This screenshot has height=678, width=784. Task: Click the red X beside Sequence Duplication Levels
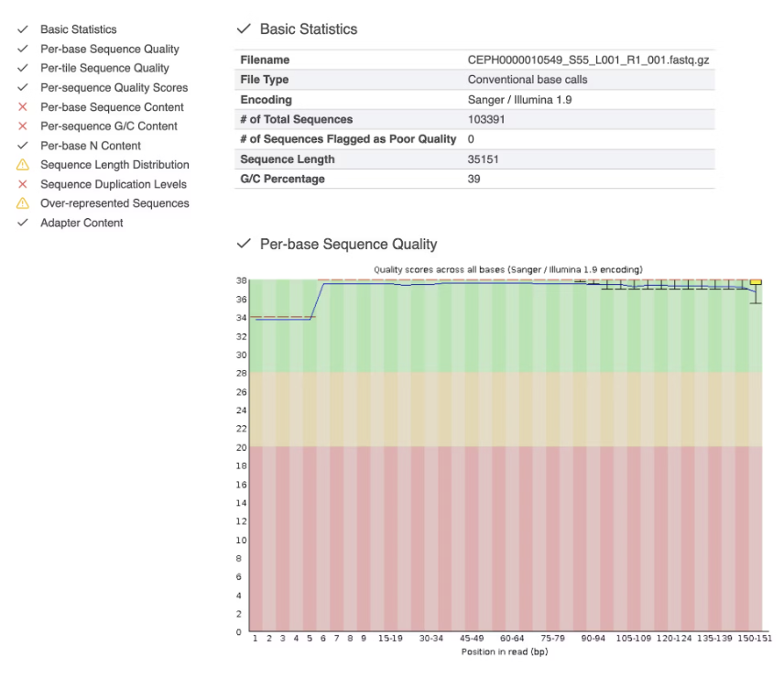click(23, 184)
